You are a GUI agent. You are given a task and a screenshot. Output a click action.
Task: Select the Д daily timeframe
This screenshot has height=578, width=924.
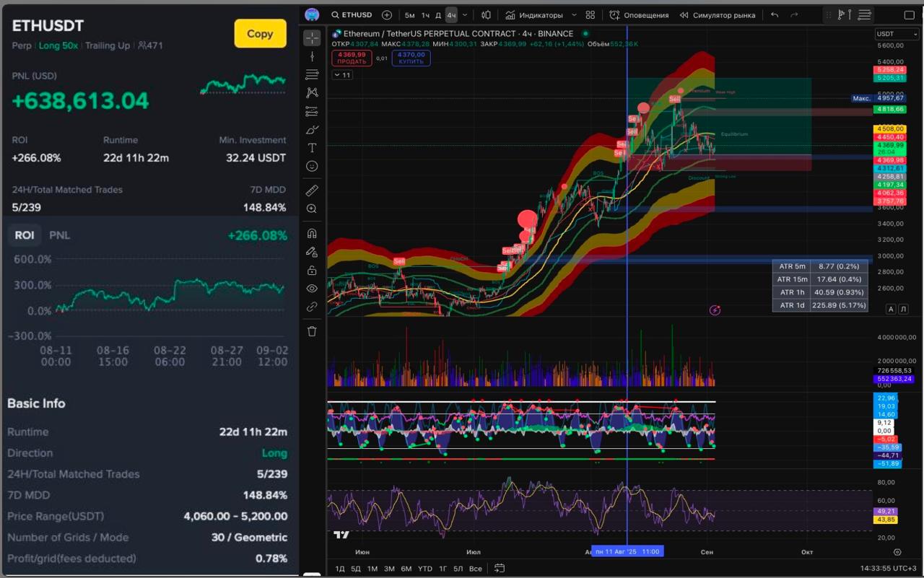tap(437, 15)
